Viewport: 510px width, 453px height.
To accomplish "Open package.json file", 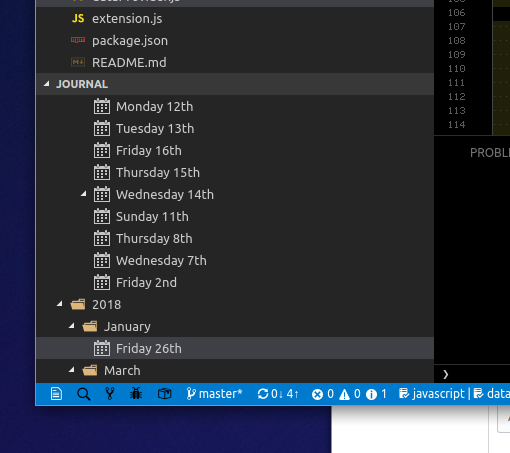I will (x=235, y=40).
